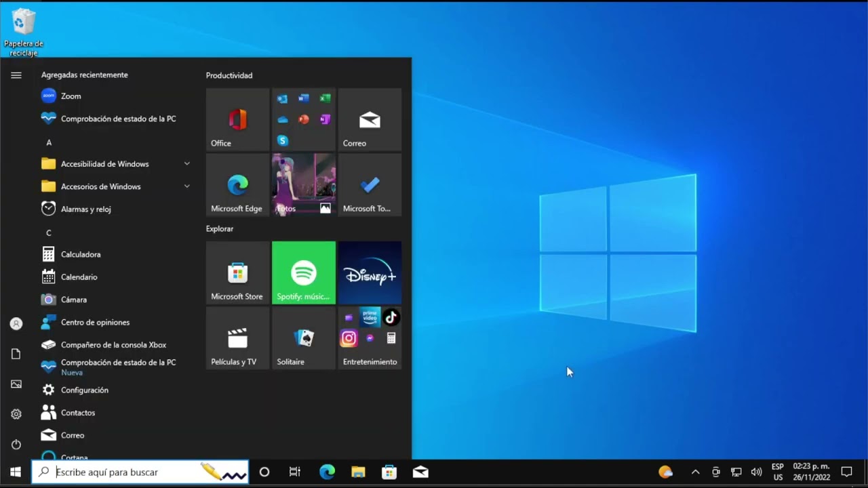Open the Recycle Bin on desktop
Viewport: 868px width, 488px height.
24,32
